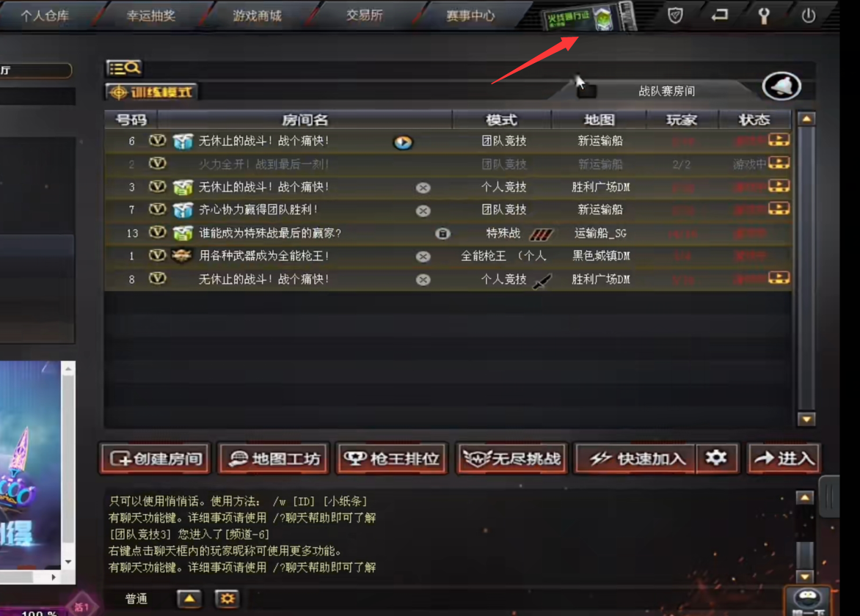The height and width of the screenshot is (616, 860).
Task: Open the room list search icon
Action: point(124,68)
